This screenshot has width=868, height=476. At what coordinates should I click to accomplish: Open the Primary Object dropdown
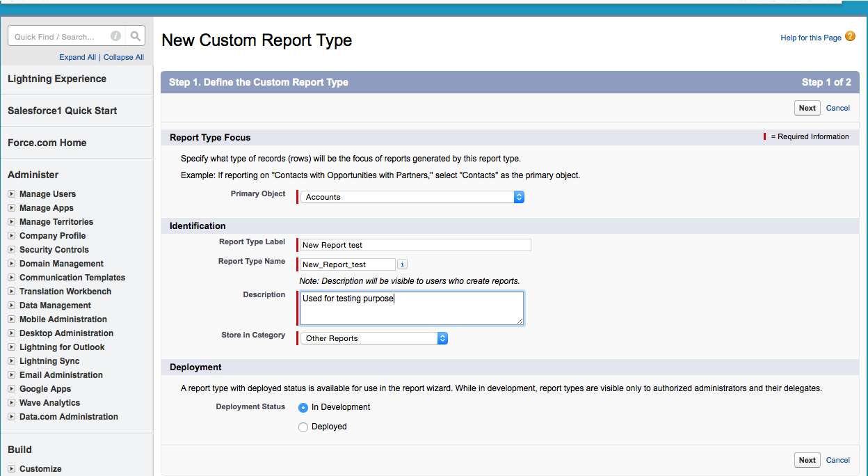pyautogui.click(x=412, y=197)
